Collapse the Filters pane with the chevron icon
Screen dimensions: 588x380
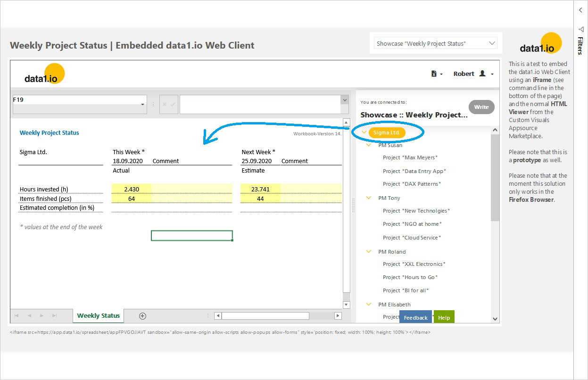tap(580, 10)
